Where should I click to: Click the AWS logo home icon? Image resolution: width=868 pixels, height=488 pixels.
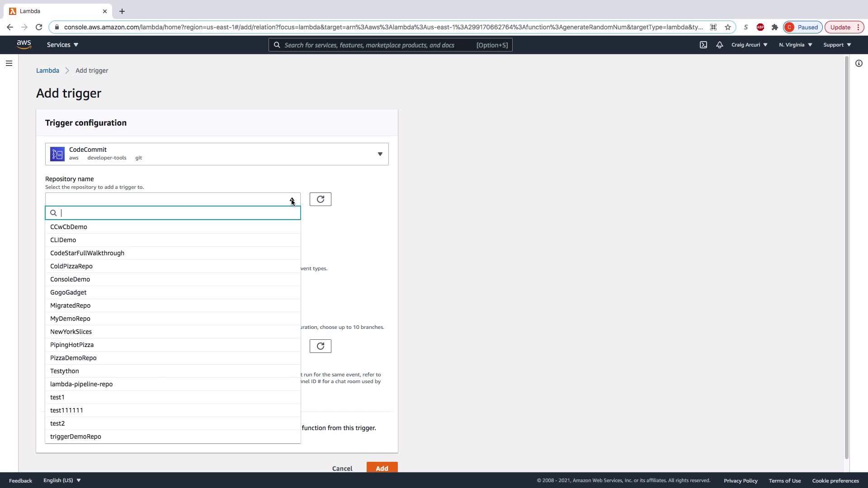pos(24,44)
